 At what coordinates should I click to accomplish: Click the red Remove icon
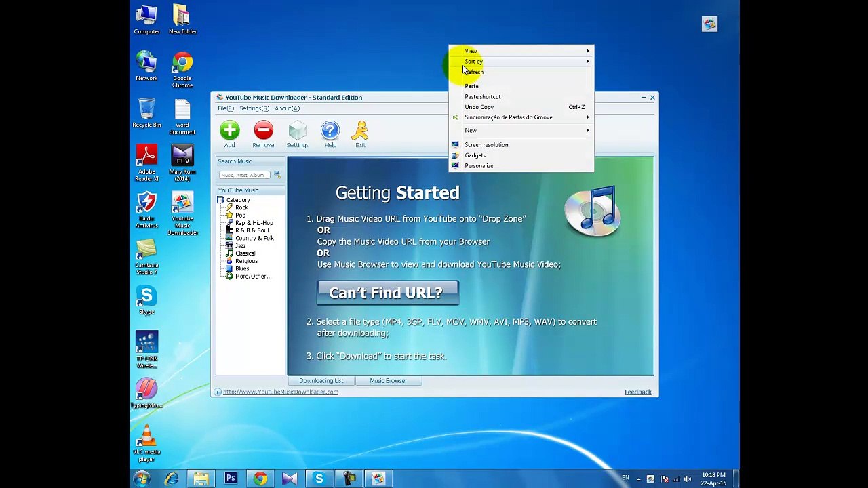pyautogui.click(x=263, y=130)
